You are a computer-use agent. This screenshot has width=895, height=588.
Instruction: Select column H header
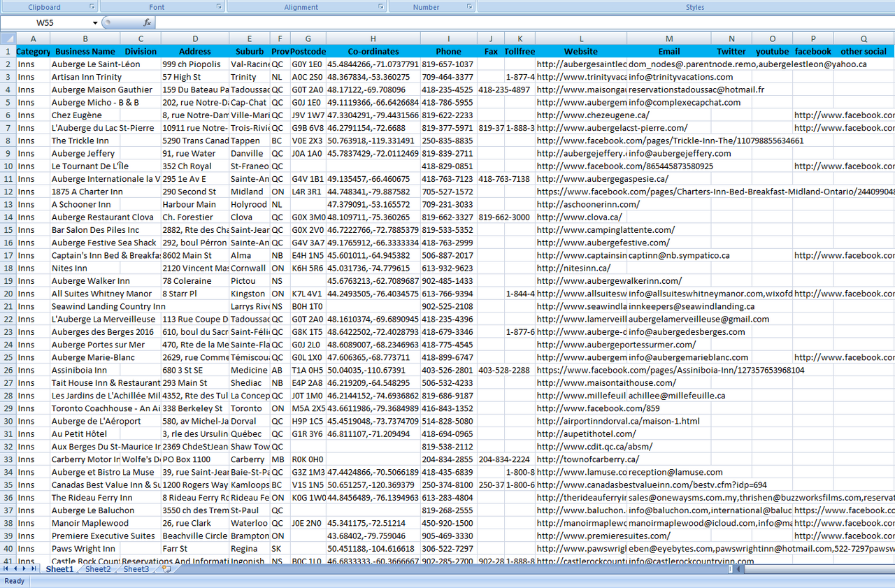373,38
